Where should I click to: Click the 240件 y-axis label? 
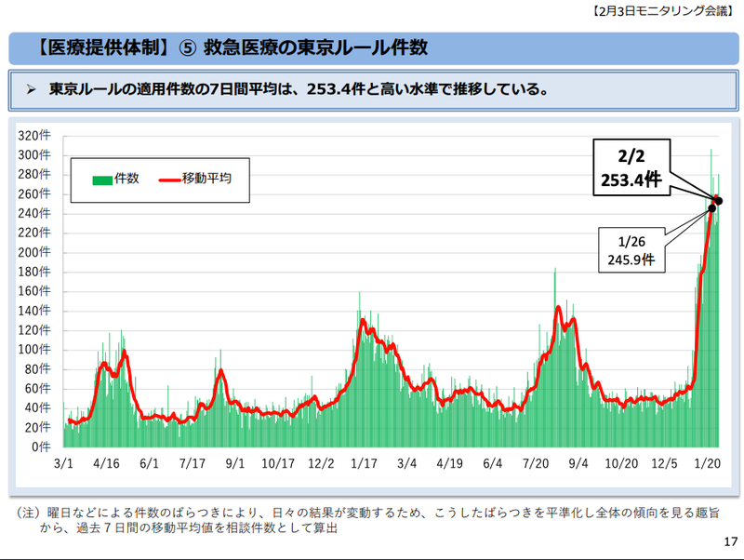coord(34,214)
